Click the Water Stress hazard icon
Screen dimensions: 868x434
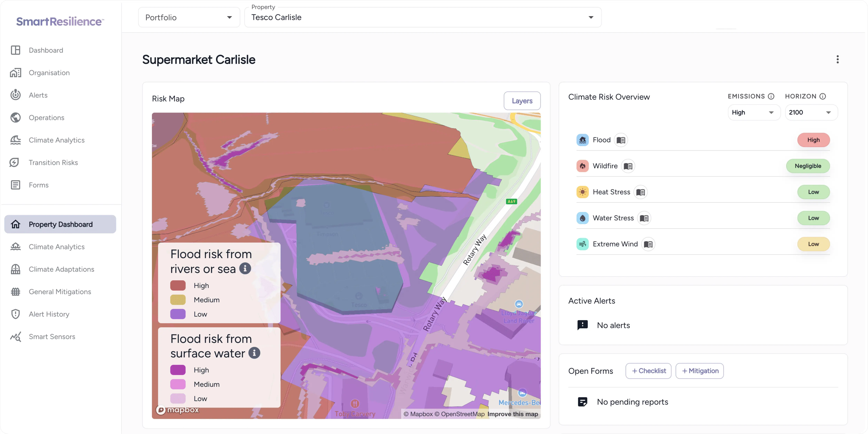pos(583,218)
